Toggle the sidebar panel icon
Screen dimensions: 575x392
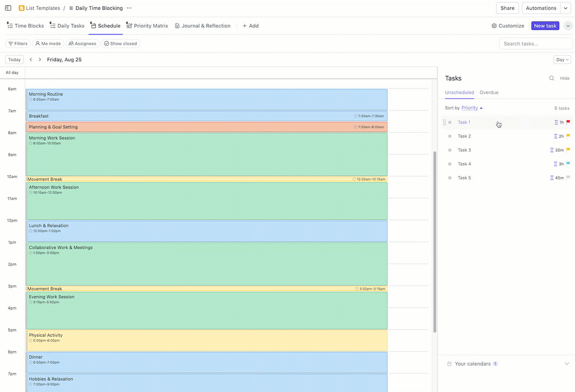8,8
